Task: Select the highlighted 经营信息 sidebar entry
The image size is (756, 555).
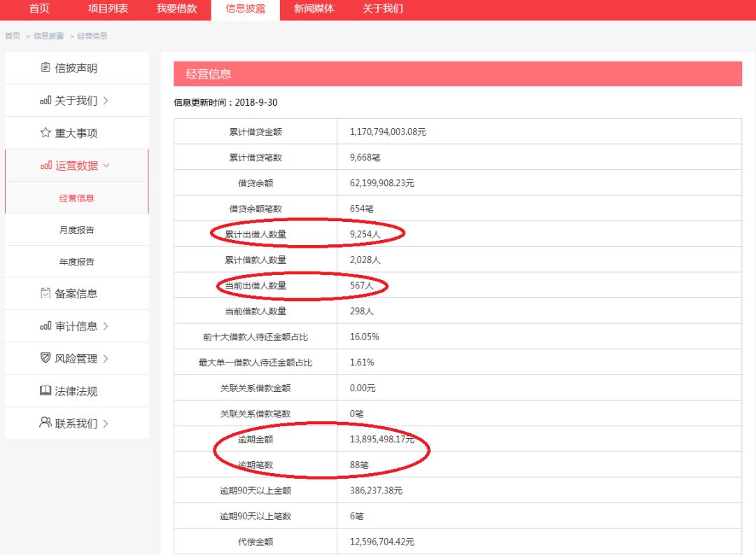Action: click(x=76, y=198)
